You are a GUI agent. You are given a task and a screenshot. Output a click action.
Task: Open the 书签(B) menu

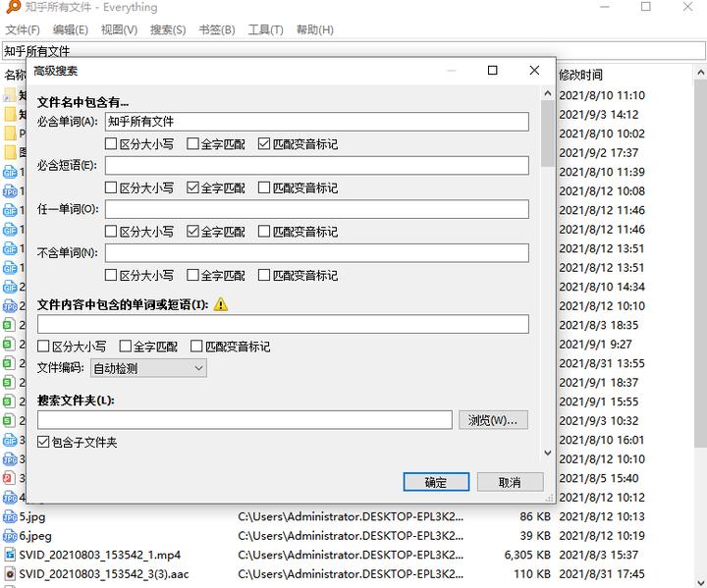[x=217, y=30]
